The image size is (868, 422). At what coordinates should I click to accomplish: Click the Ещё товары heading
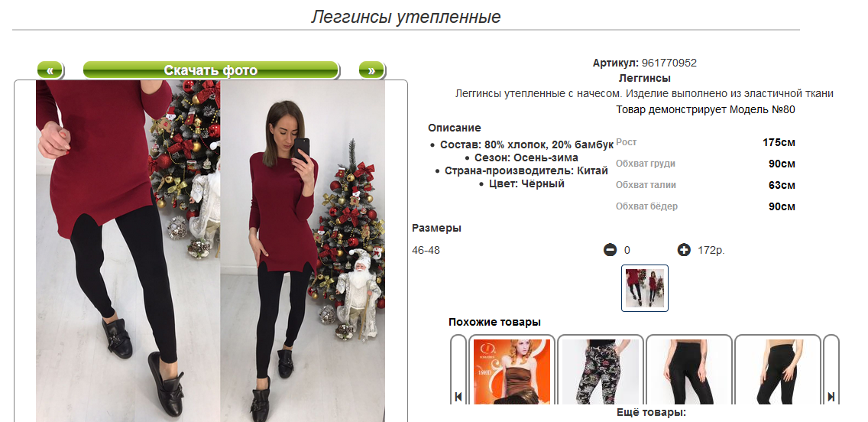point(651,413)
